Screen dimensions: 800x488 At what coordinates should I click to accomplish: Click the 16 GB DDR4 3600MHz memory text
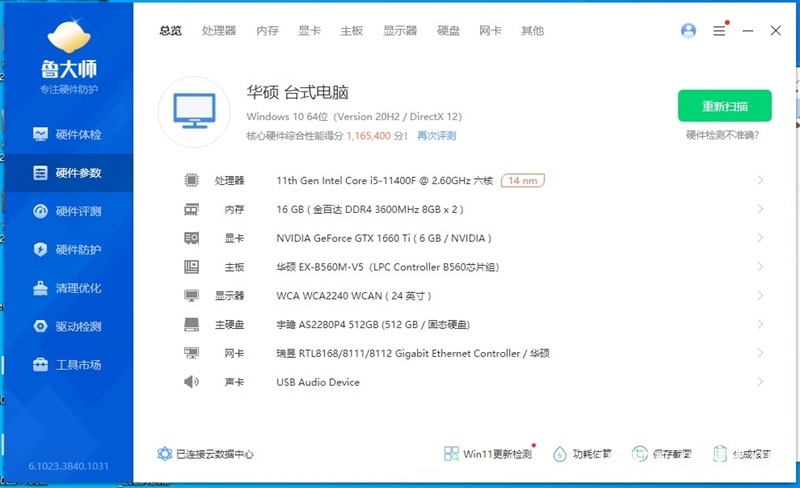click(370, 209)
